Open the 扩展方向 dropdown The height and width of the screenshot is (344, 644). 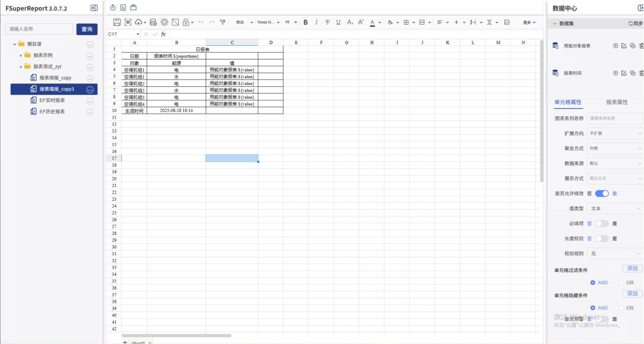615,133
